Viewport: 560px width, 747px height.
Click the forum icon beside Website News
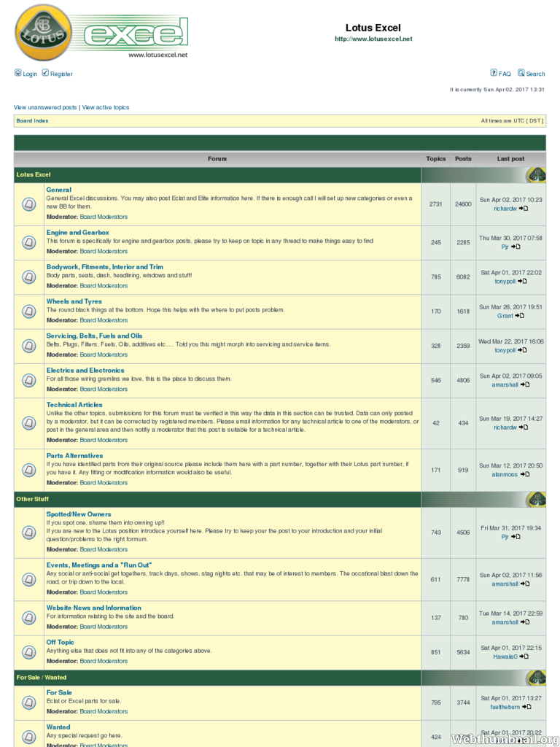click(29, 618)
